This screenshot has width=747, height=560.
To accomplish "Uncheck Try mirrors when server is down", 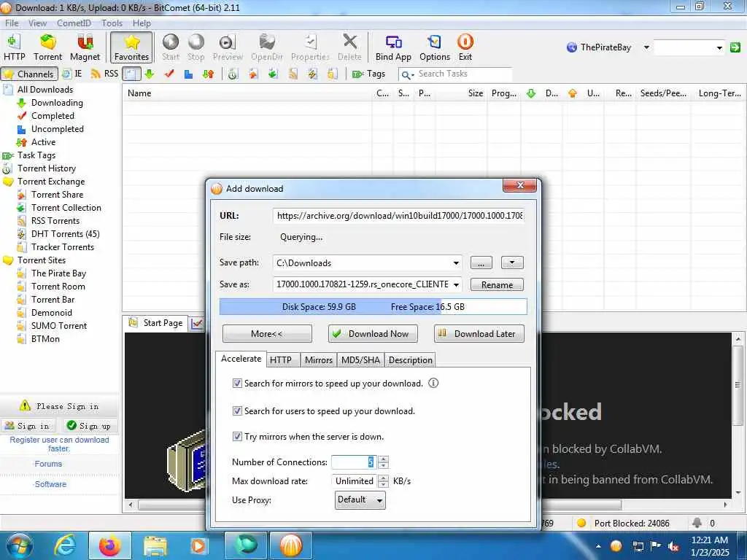I will pyautogui.click(x=237, y=436).
